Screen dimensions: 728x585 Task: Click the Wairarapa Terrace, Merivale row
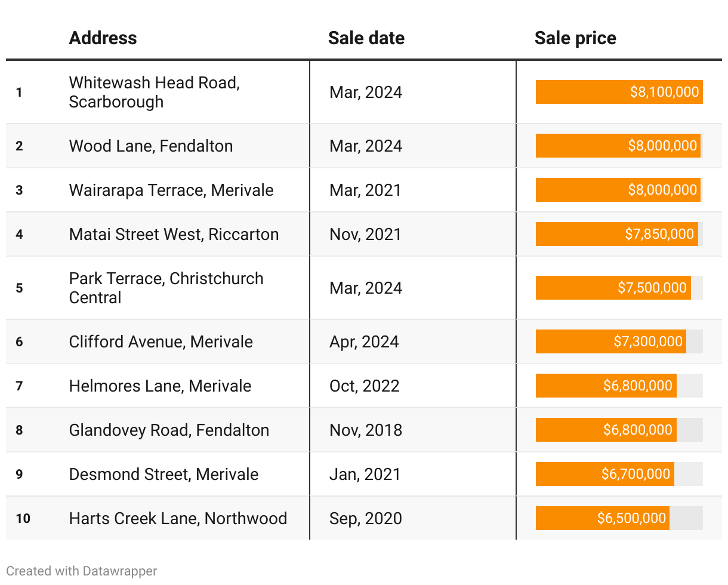(364, 190)
